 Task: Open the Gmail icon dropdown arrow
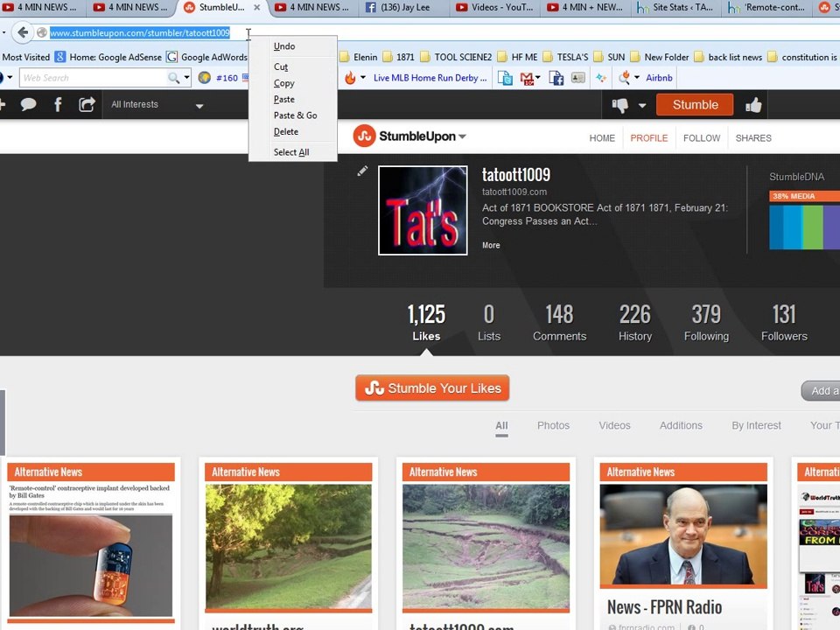(x=538, y=78)
